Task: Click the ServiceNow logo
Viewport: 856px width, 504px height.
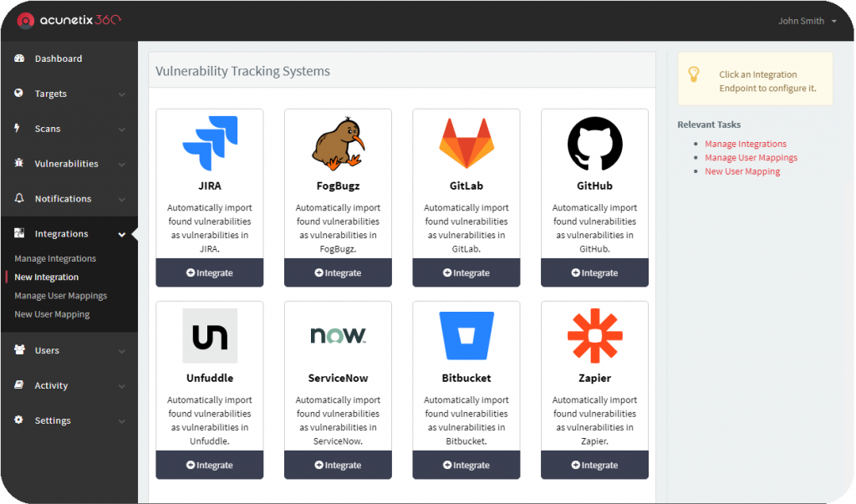Action: pos(338,335)
